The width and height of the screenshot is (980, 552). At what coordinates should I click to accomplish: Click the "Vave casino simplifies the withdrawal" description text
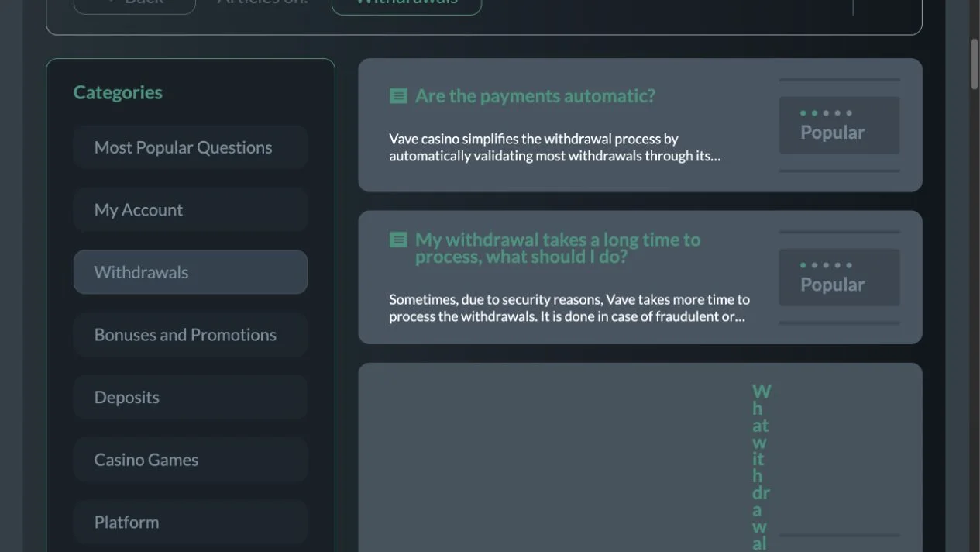[555, 147]
